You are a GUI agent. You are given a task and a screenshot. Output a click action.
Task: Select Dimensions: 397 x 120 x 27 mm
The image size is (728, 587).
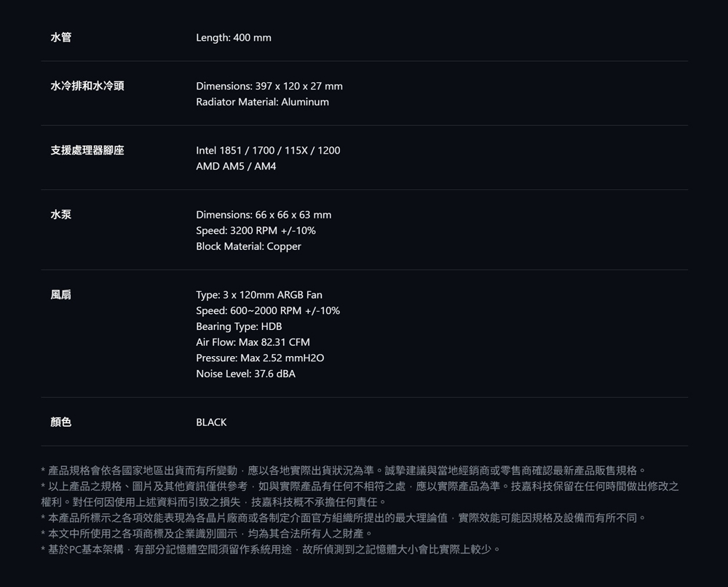tap(269, 86)
